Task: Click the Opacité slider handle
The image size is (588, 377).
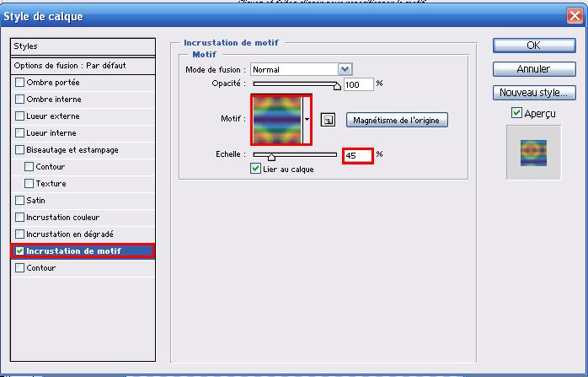Action: (x=337, y=86)
